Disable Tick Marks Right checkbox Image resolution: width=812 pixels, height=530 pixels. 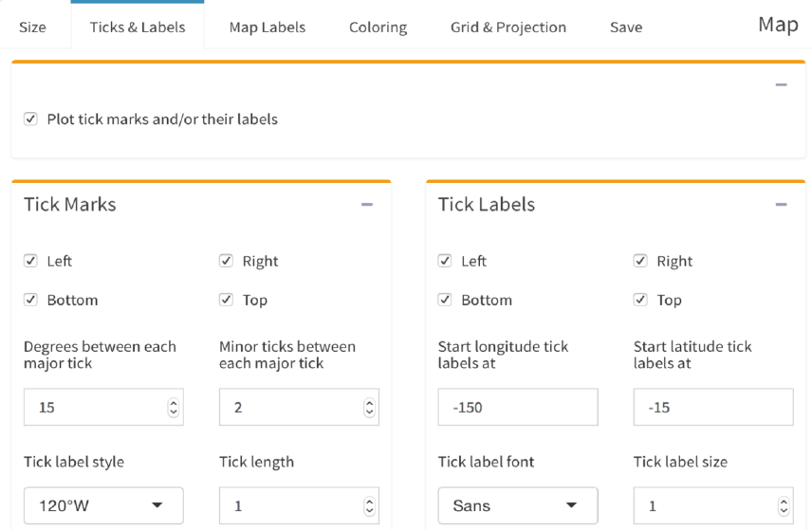(x=226, y=261)
